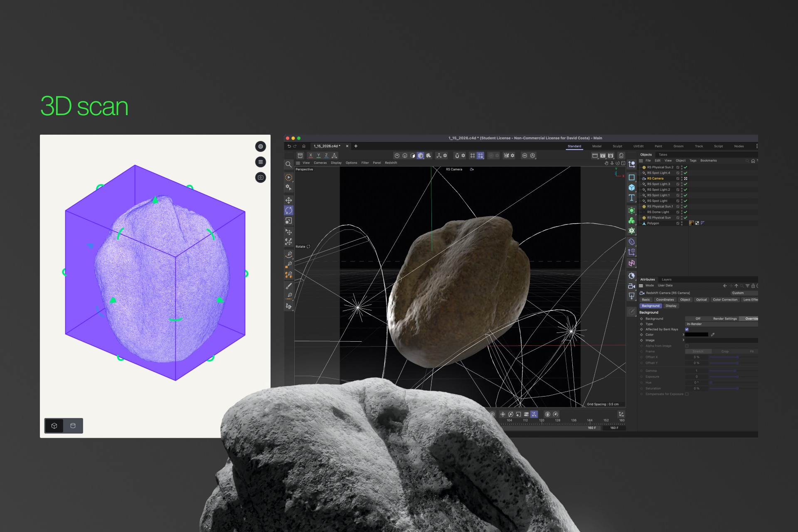798x532 pixels.
Task: Click the globe icon in scan panel
Action: tap(261, 146)
